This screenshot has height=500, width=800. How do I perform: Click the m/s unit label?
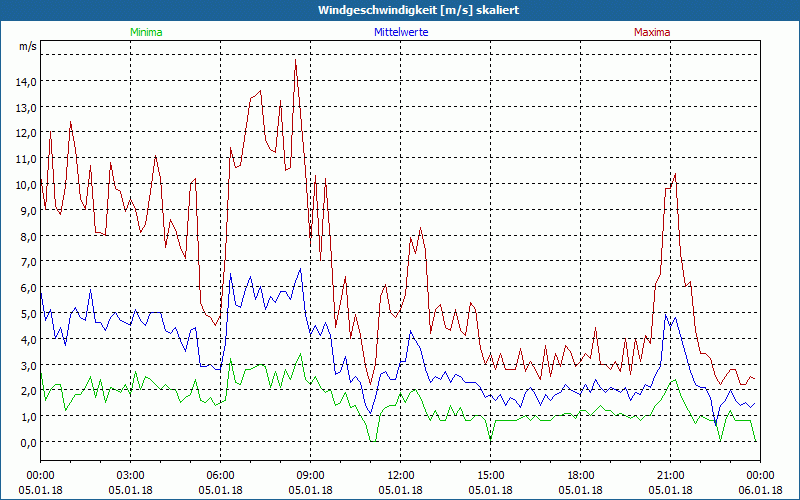pos(28,46)
